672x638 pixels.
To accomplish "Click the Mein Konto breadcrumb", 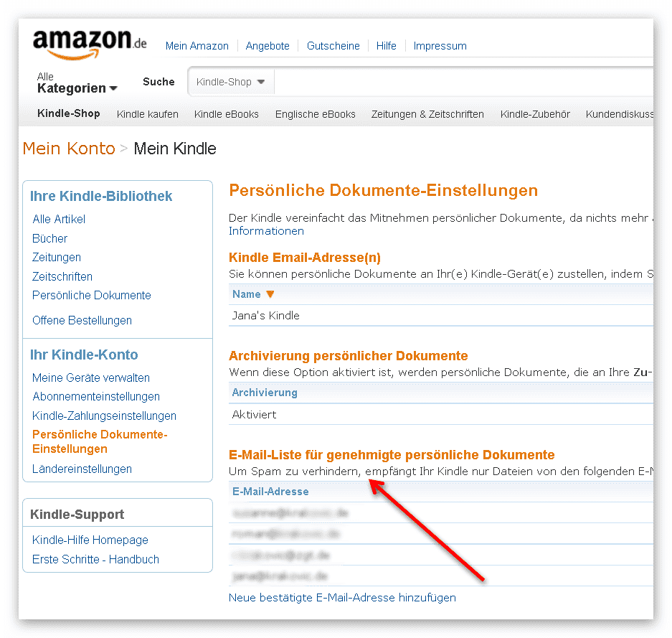I will (69, 149).
